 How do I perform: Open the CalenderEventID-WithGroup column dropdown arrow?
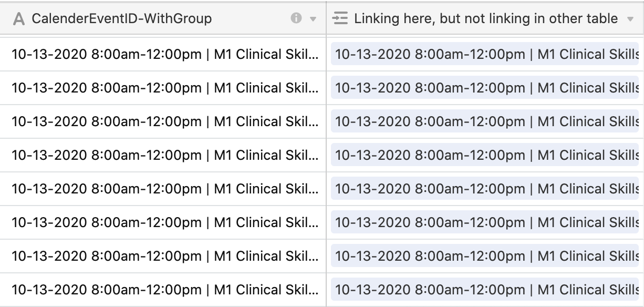pos(314,19)
